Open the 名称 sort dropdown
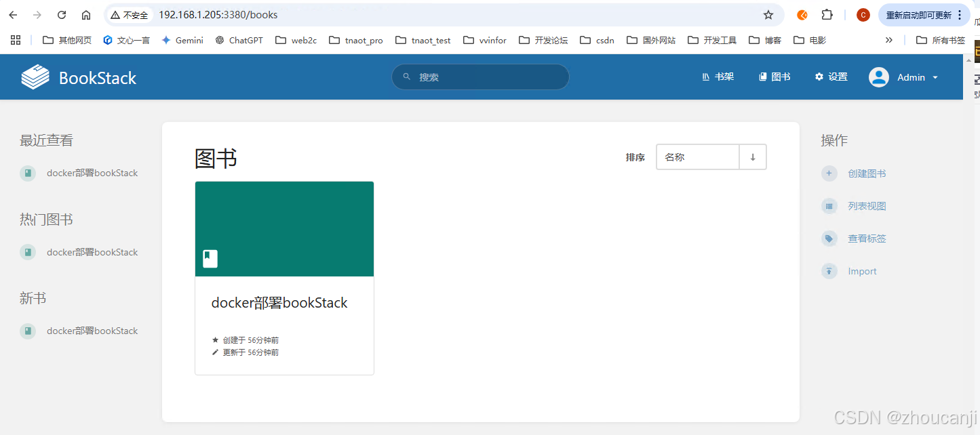Image resolution: width=980 pixels, height=435 pixels. (x=697, y=157)
